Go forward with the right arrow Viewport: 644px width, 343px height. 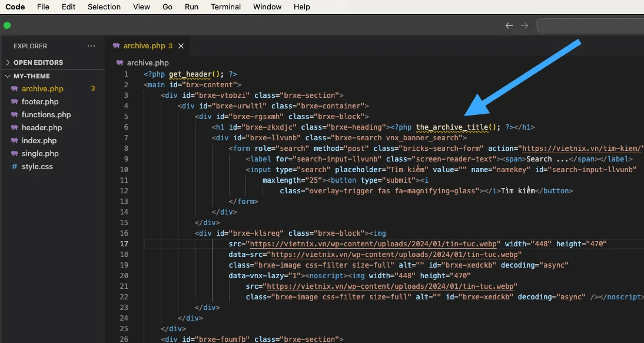(x=525, y=25)
